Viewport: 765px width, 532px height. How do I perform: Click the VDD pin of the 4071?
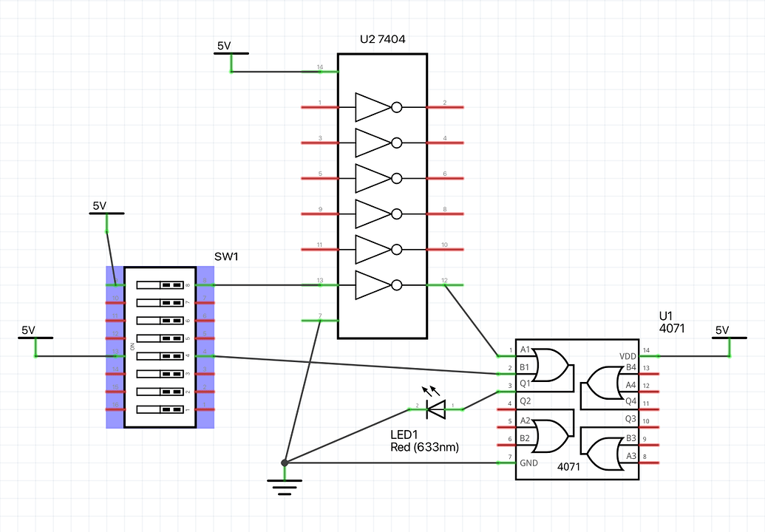tap(628, 355)
